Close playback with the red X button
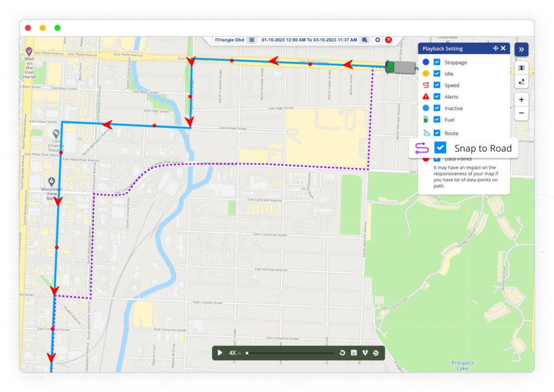The image size is (554, 392). [388, 40]
